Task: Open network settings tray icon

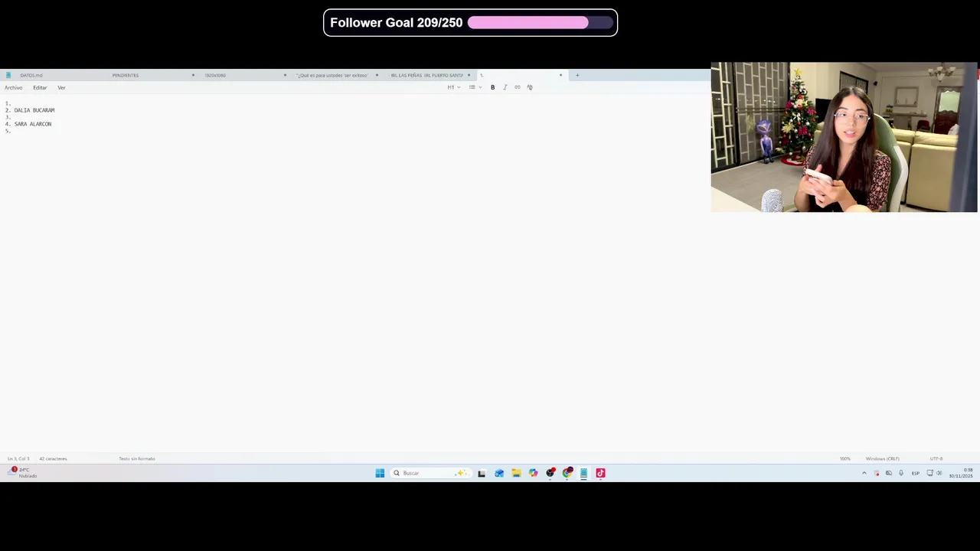Action: click(929, 473)
